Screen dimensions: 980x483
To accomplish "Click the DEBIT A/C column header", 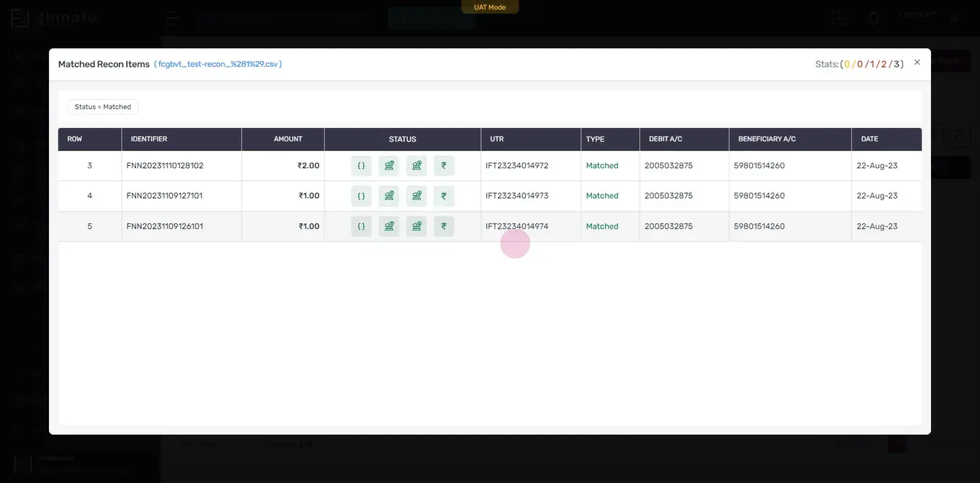I will click(684, 139).
